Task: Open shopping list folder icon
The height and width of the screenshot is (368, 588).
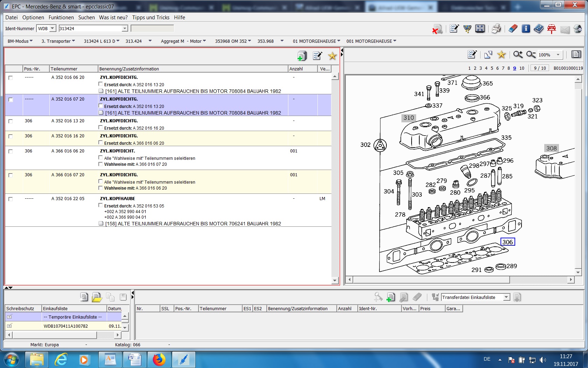Action: (97, 297)
